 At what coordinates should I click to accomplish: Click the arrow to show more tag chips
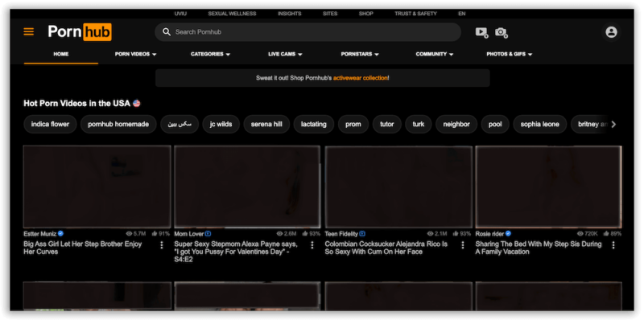pos(613,125)
